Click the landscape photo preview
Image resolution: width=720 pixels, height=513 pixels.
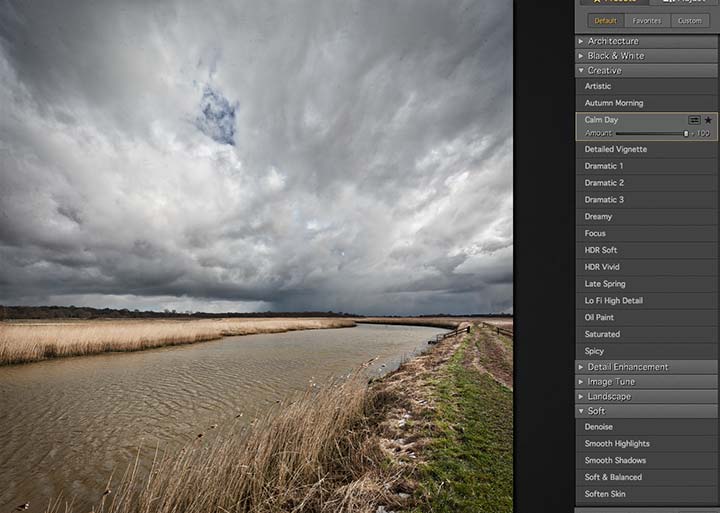coord(256,256)
